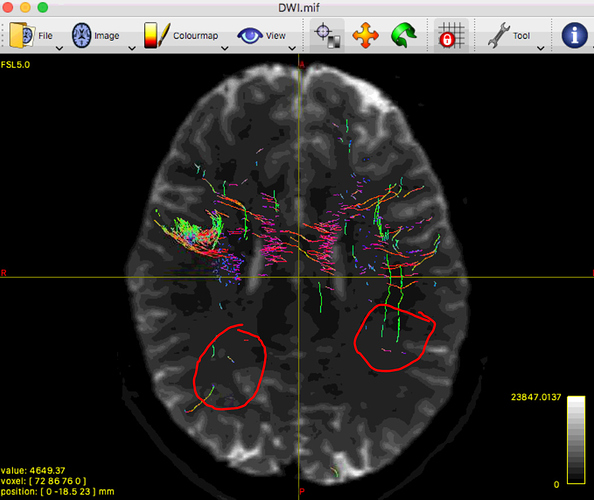Click the macOS green fullscreen button
This screenshot has height=500, width=594.
[43, 7]
